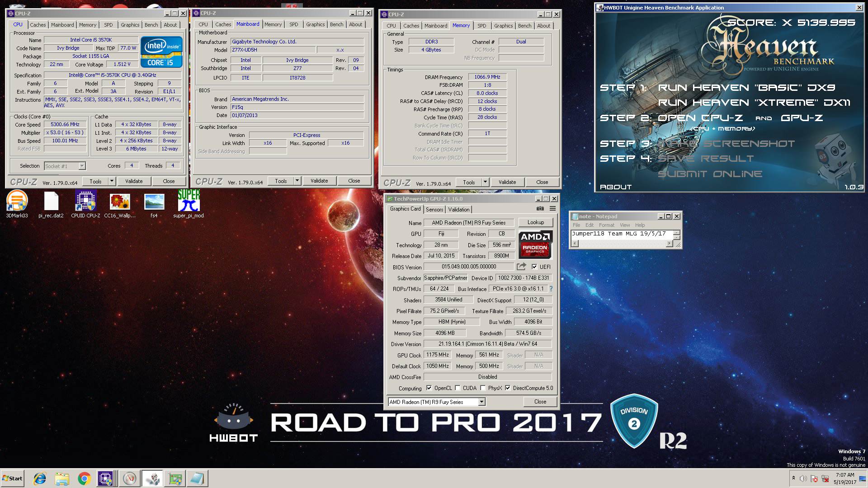Click GPU-Z in Heaven app step 2
The width and height of the screenshot is (868, 488).
(802, 118)
